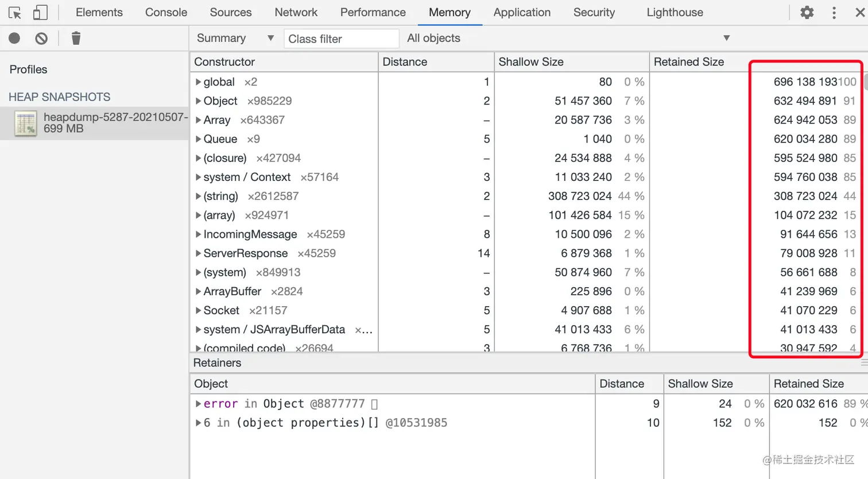
Task: Activate the inspect element picker icon
Action: (x=15, y=13)
